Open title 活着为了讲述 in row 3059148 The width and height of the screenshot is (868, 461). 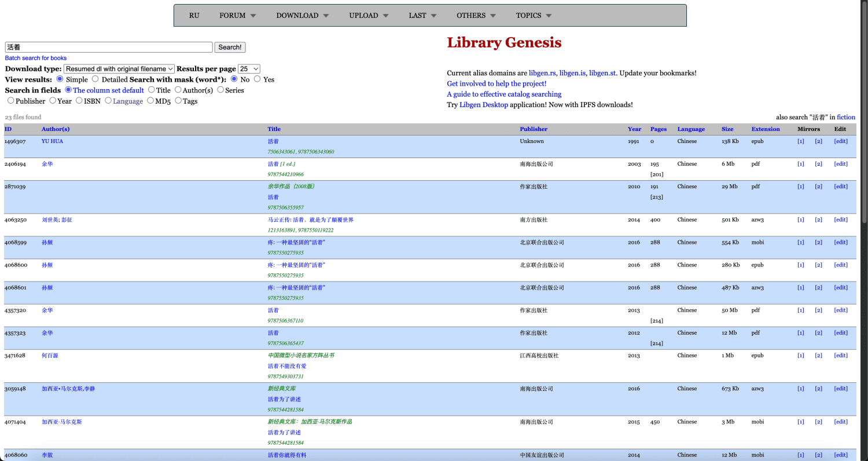(x=284, y=400)
